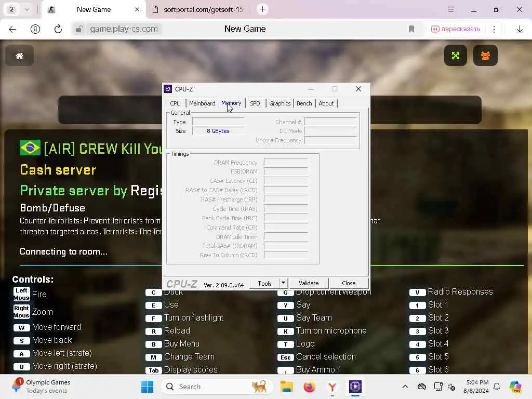Click the 'Cash server' text
Image resolution: width=532 pixels, height=399 pixels.
58,170
